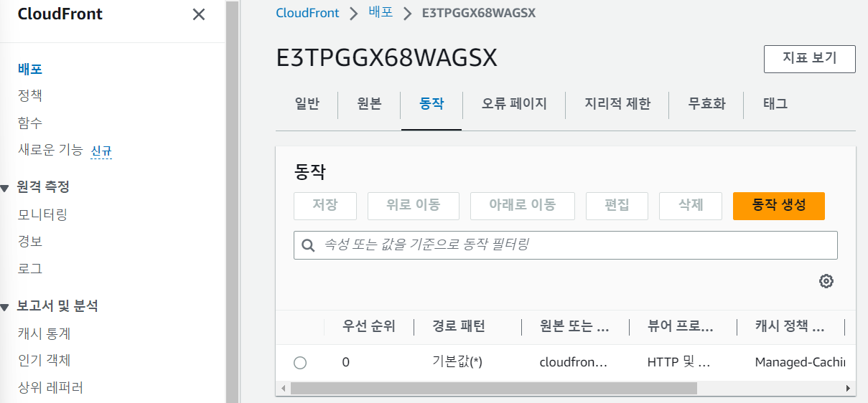Screen dimensions: 868x403
Task: Switch to the 동작 tab
Action: tap(431, 104)
